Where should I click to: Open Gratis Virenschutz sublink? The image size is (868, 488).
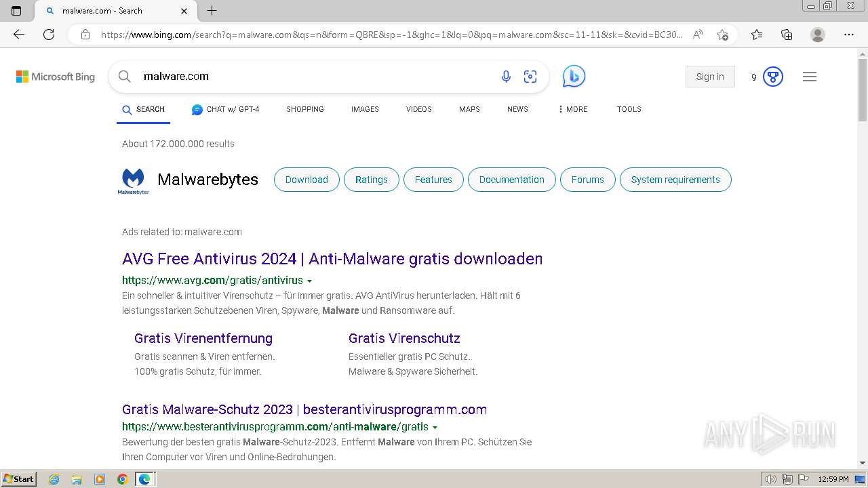(x=404, y=338)
